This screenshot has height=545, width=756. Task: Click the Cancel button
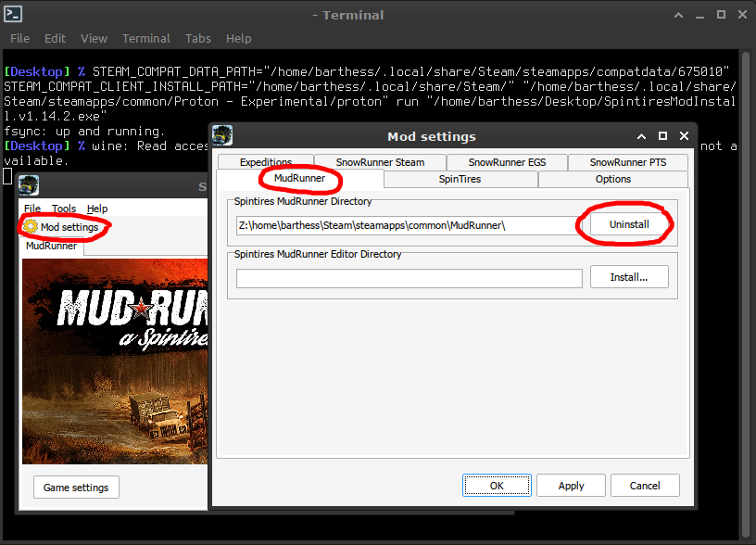645,485
